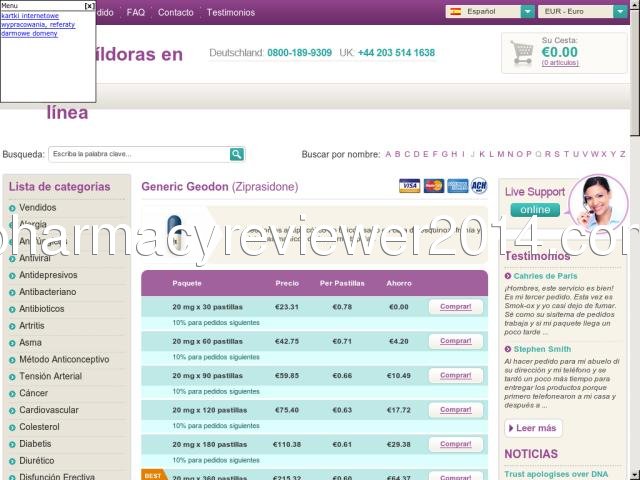Buy 20 mg x 90 pastillas package
The width and height of the screenshot is (640, 480).
click(x=456, y=375)
